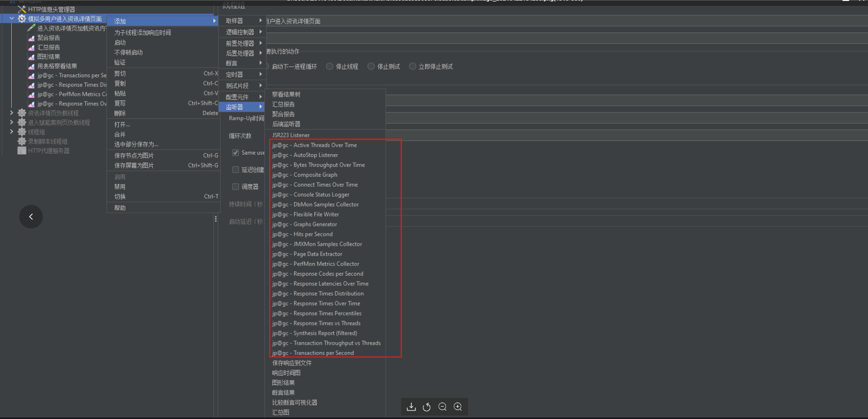
Task: Expand the 线程组 tree node
Action: point(12,132)
